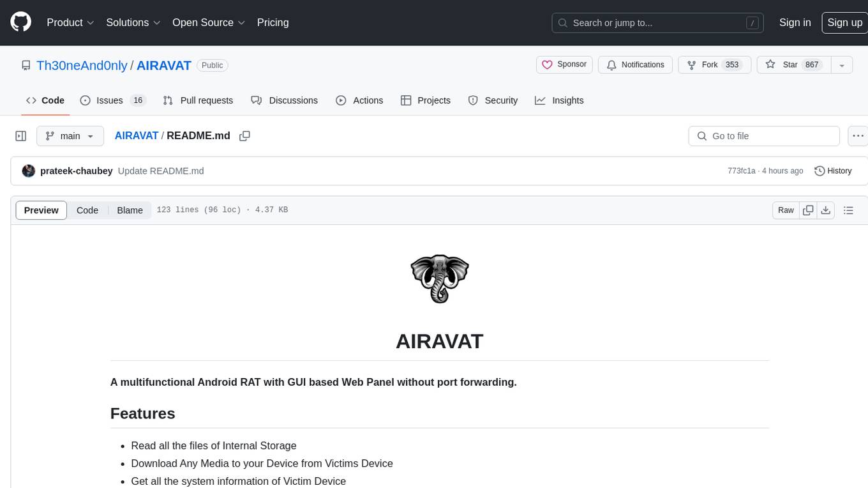868x488 pixels.
Task: Copy the file path with the copy icon
Action: point(244,136)
